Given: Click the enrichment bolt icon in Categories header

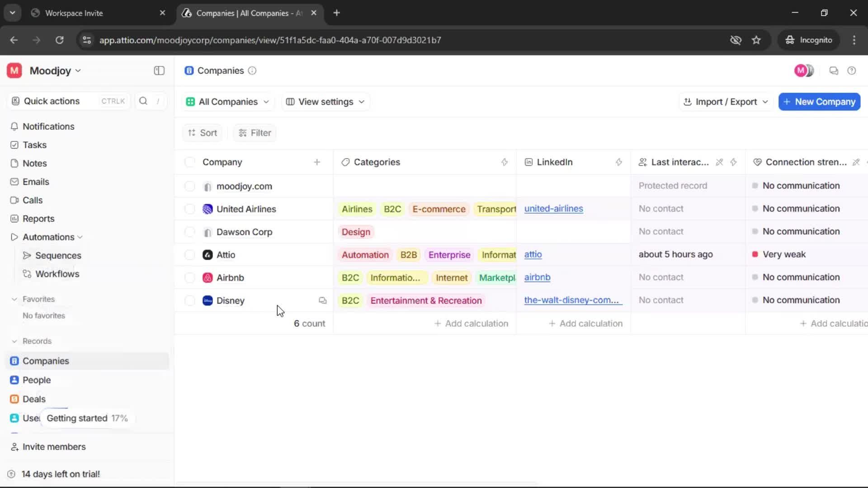Looking at the screenshot, I should 505,162.
